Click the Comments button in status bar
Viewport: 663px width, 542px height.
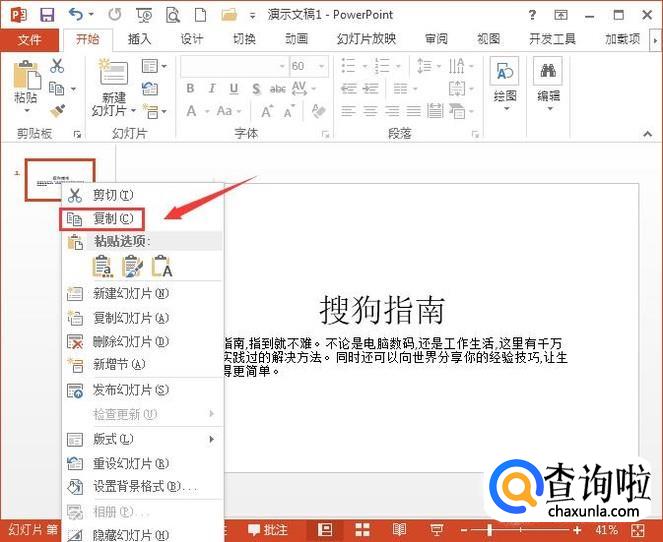[268, 530]
